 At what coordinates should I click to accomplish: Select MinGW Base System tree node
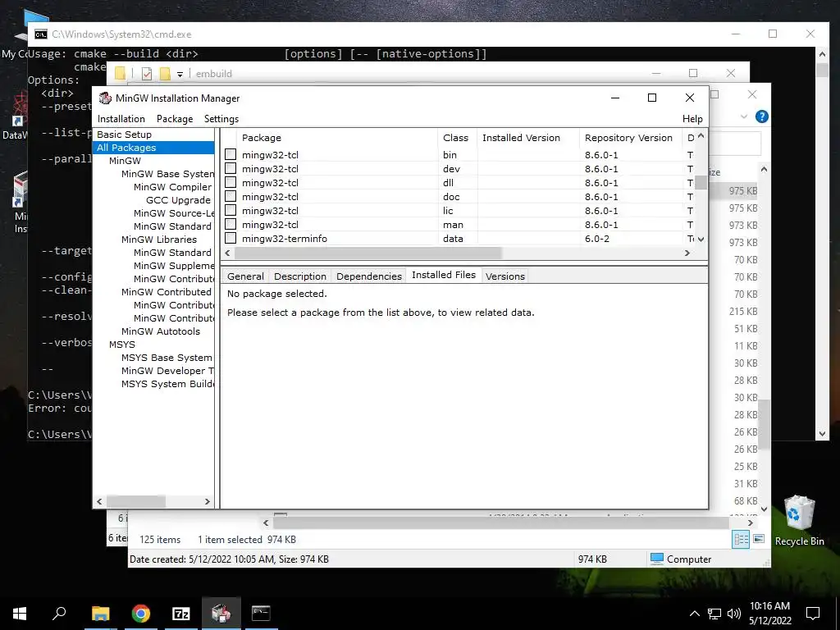pos(167,174)
